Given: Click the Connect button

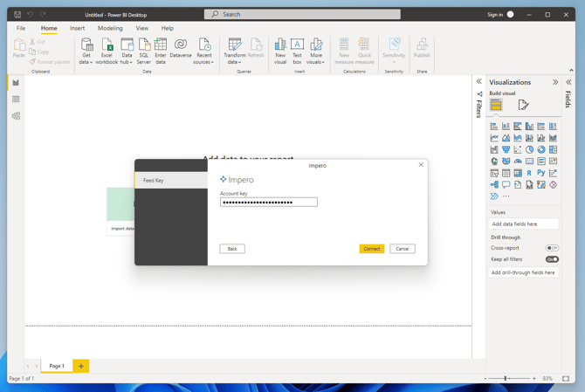Looking at the screenshot, I should [x=371, y=249].
